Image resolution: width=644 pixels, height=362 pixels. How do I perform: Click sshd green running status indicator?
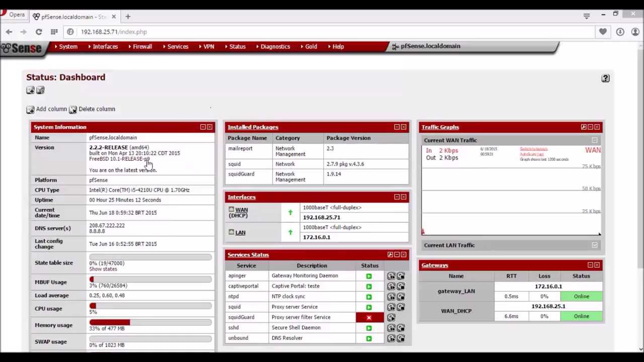(x=369, y=328)
